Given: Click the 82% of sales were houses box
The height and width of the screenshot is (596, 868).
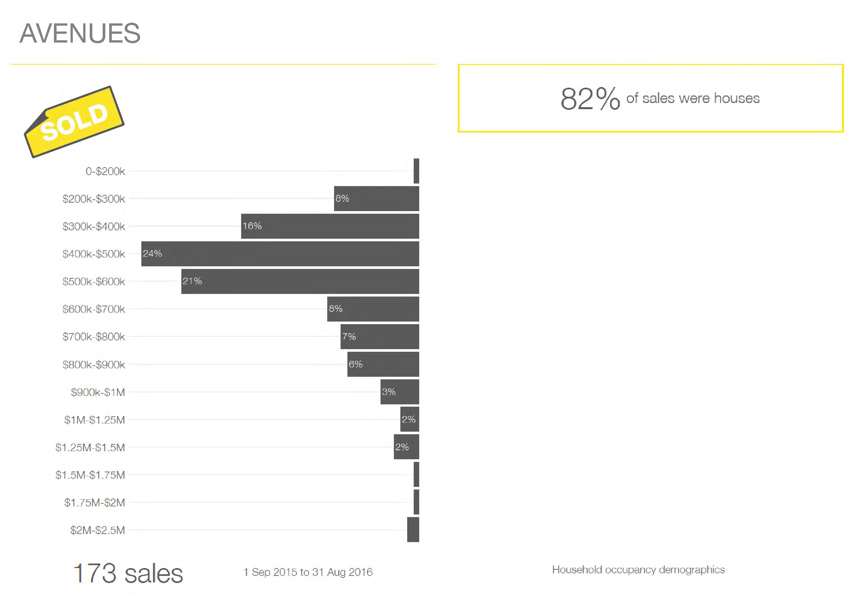Looking at the screenshot, I should [x=651, y=98].
